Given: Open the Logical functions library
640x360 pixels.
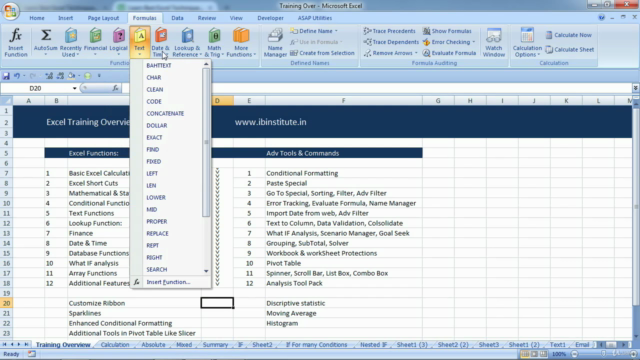Looking at the screenshot, I should (x=118, y=42).
